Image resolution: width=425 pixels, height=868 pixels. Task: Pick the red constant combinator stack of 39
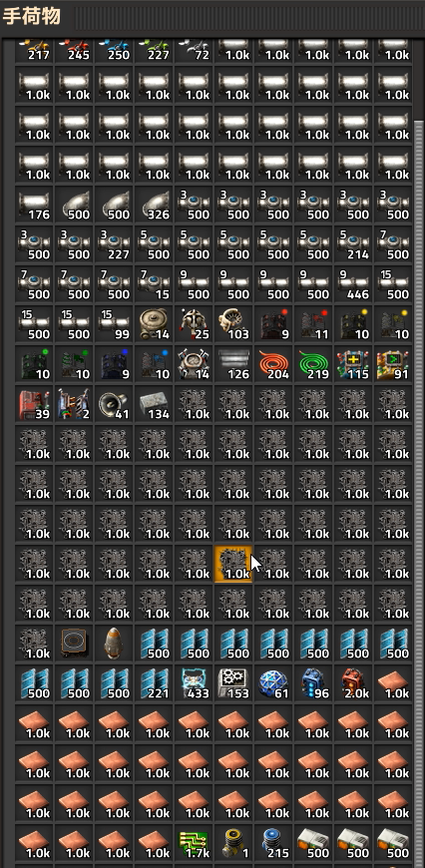pos(34,403)
